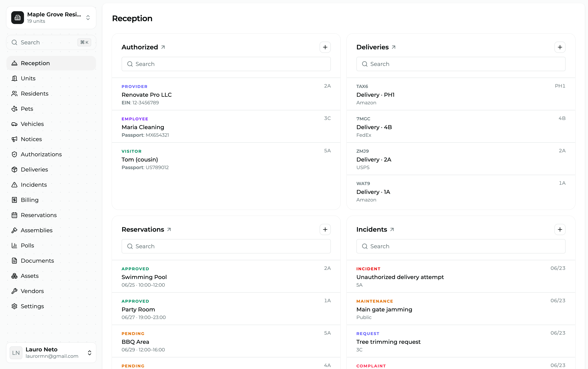This screenshot has height=369, width=588.
Task: Focus the Reservations card search field
Action: [x=226, y=246]
